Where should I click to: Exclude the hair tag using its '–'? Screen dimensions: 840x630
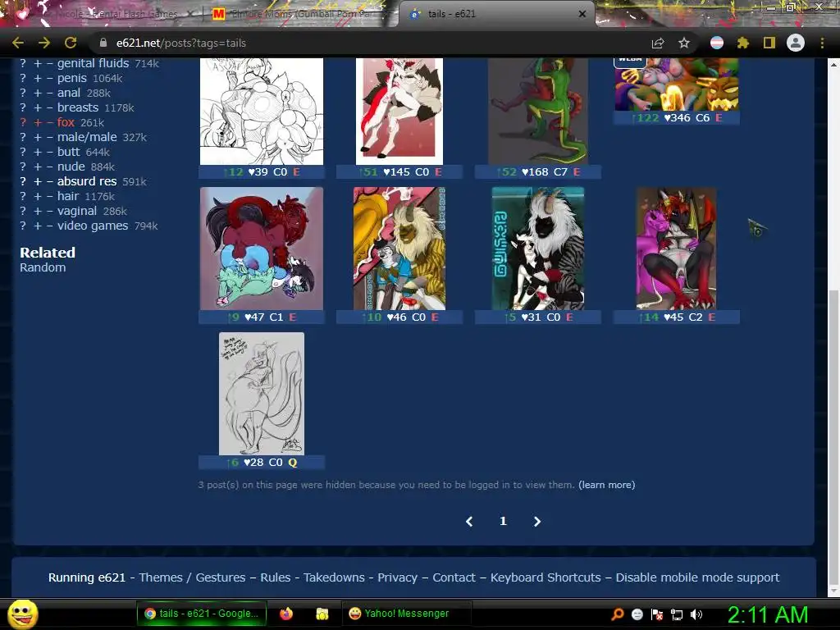50,197
